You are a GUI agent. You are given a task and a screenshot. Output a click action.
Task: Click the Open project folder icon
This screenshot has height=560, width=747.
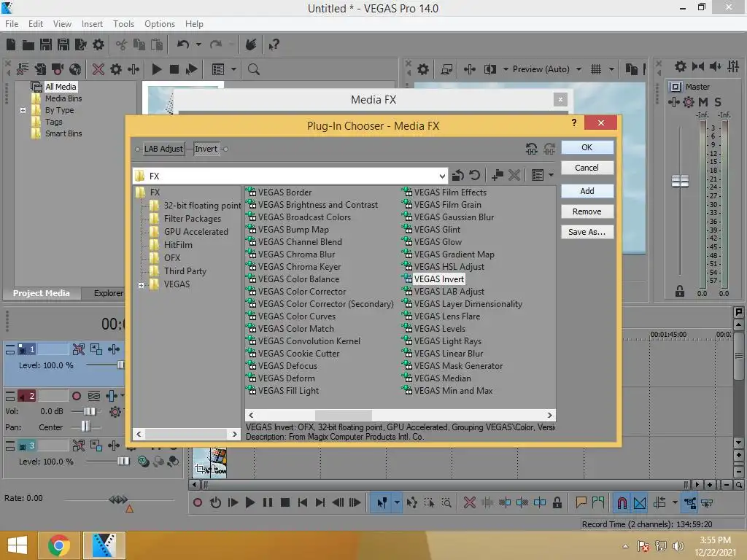28,44
